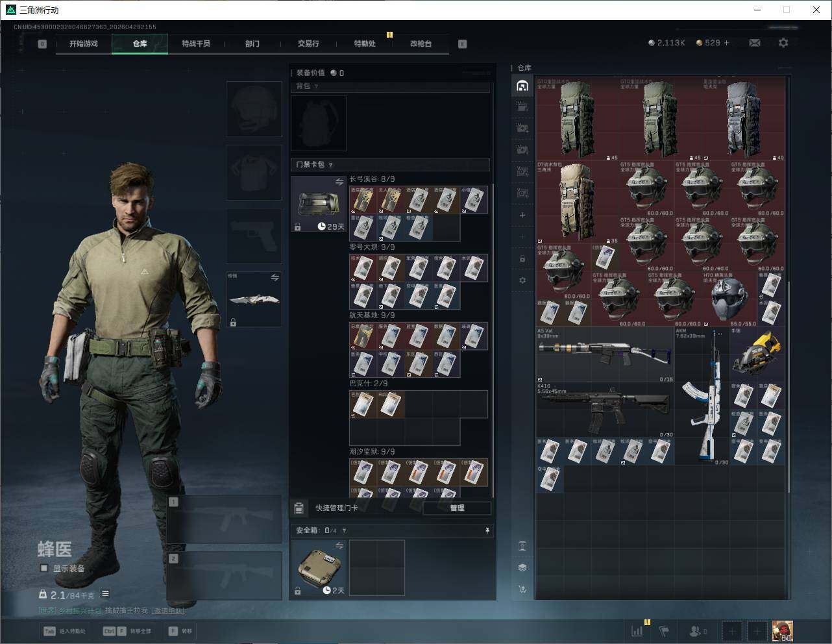Select the K416 rifle in warehouse
The height and width of the screenshot is (644, 832).
click(x=605, y=410)
